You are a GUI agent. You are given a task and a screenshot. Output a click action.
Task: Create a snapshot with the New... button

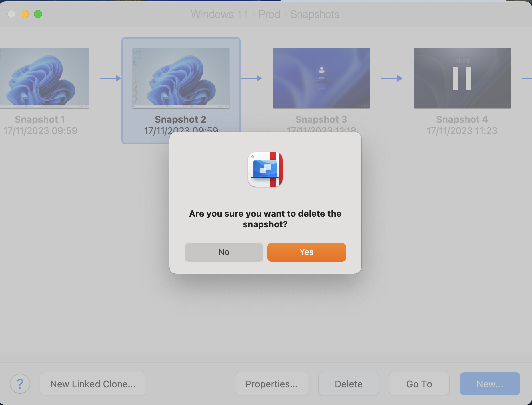point(490,384)
